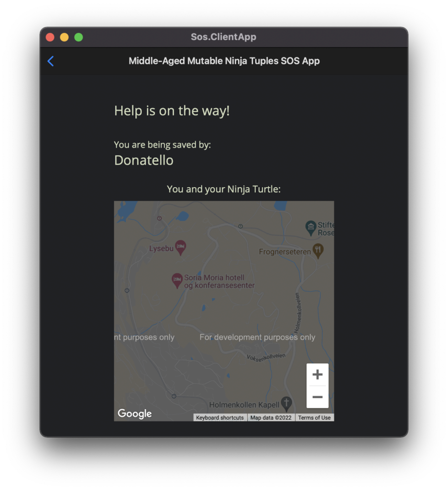The width and height of the screenshot is (448, 490).
Task: Zoom out on the map
Action: [x=317, y=397]
